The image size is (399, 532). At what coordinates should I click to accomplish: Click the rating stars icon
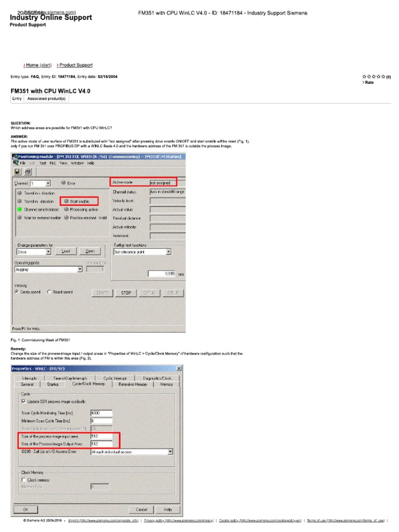click(374, 77)
